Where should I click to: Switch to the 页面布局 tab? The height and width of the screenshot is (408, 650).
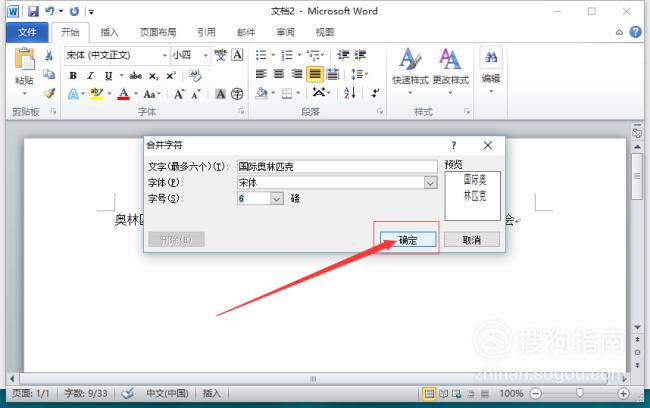[158, 32]
